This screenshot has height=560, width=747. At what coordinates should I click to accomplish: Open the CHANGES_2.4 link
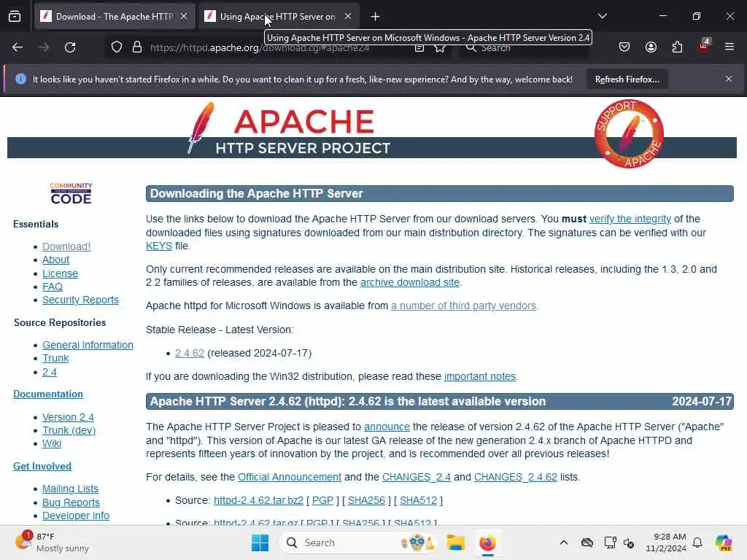point(417,477)
